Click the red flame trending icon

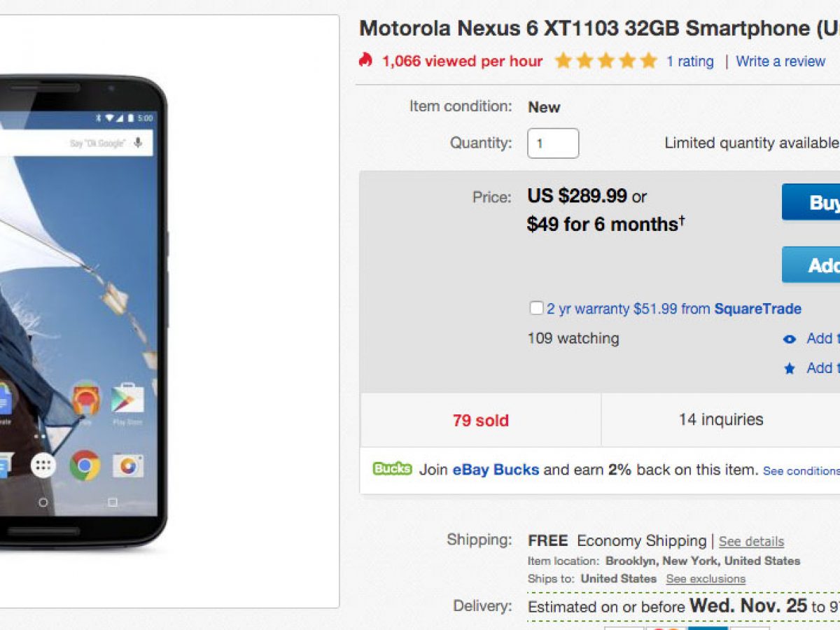tap(365, 60)
